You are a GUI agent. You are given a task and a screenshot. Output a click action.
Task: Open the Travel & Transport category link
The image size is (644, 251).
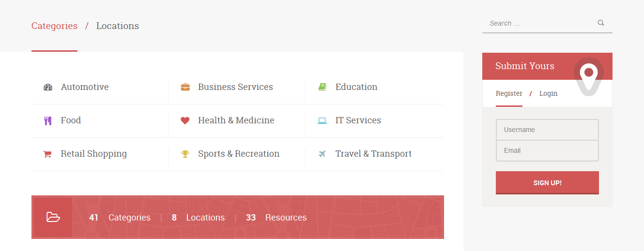tap(373, 154)
